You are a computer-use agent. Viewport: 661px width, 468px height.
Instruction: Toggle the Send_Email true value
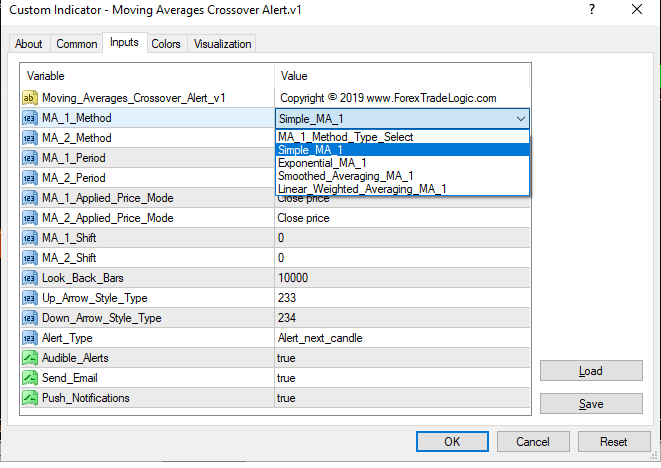pyautogui.click(x=286, y=378)
